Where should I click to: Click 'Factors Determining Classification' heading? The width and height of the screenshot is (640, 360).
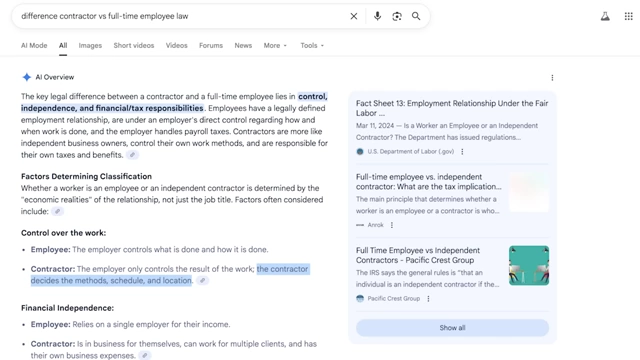tap(87, 176)
